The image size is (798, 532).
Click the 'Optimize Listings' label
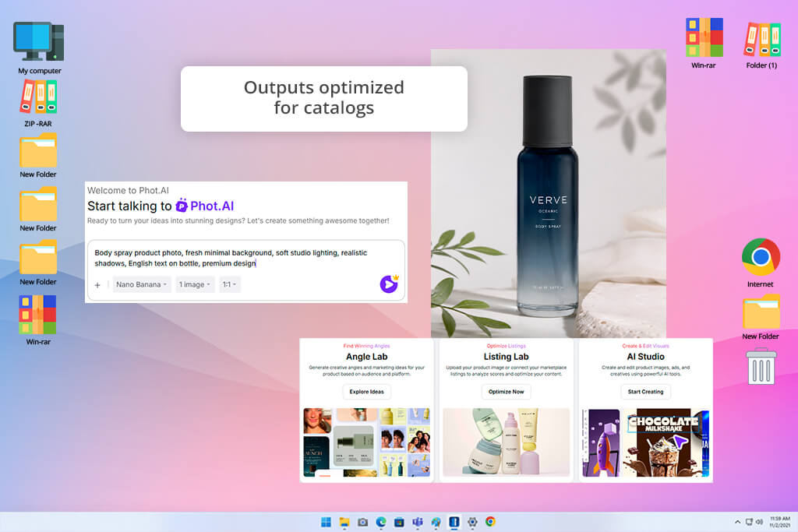[x=506, y=346]
